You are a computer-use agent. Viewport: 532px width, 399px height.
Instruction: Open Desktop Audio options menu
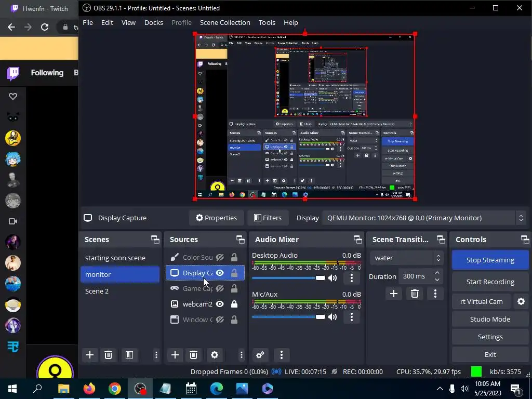(352, 278)
